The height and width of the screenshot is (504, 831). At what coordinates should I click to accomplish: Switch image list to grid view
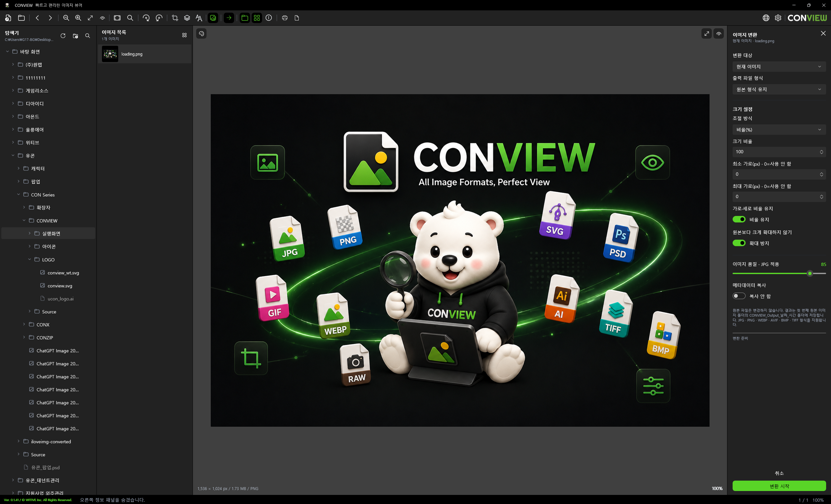[184, 35]
